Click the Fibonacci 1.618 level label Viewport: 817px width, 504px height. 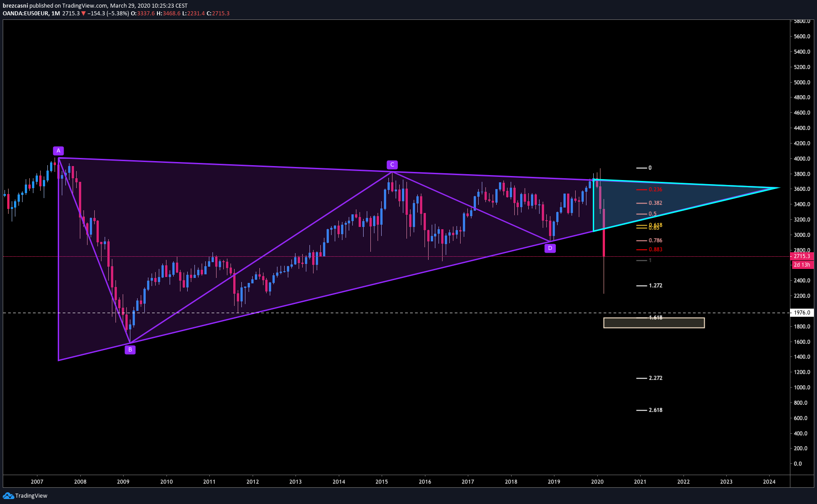pos(655,318)
